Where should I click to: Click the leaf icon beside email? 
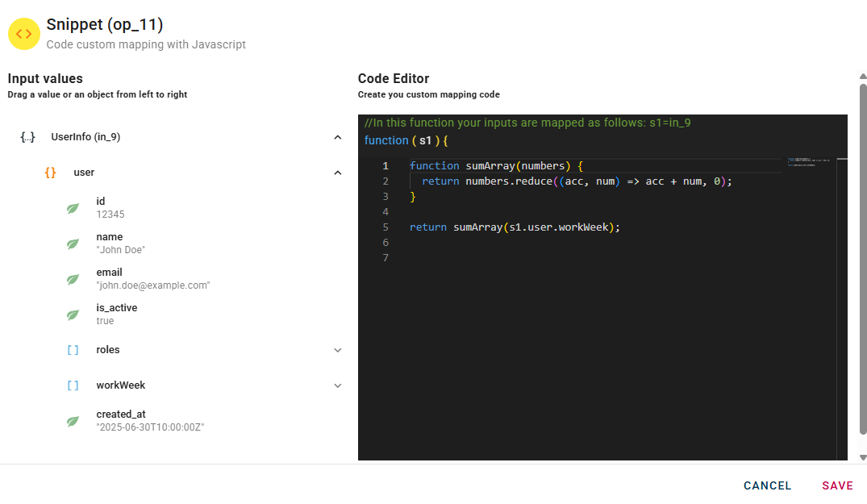coord(73,279)
